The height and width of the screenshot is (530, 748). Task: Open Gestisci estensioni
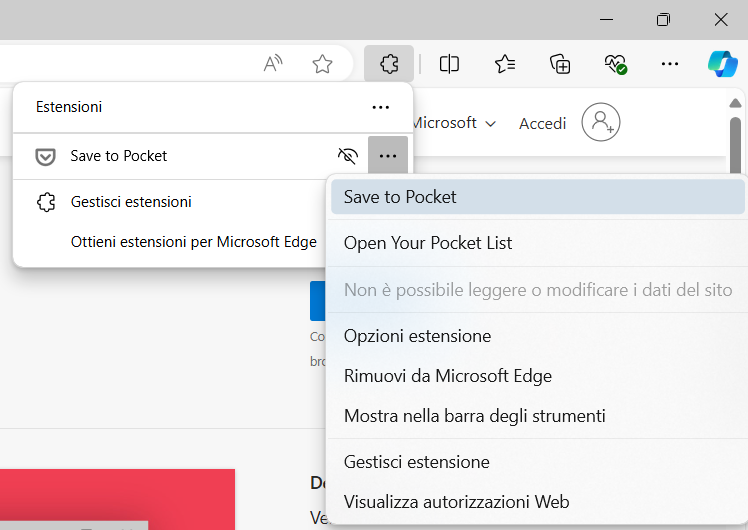[x=131, y=202]
